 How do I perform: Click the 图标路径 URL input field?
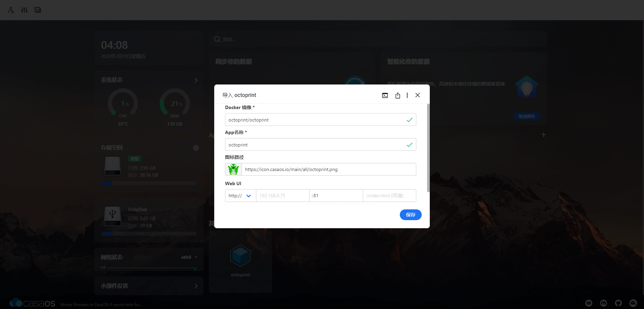click(x=329, y=169)
